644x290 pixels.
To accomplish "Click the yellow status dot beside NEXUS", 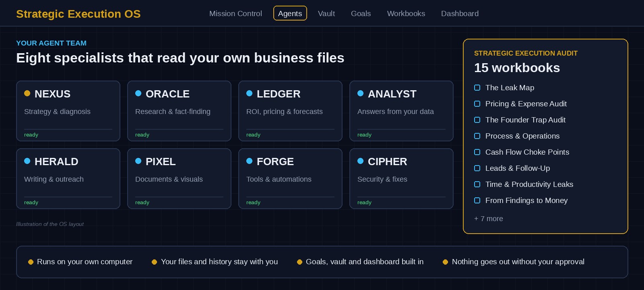I will (27, 93).
